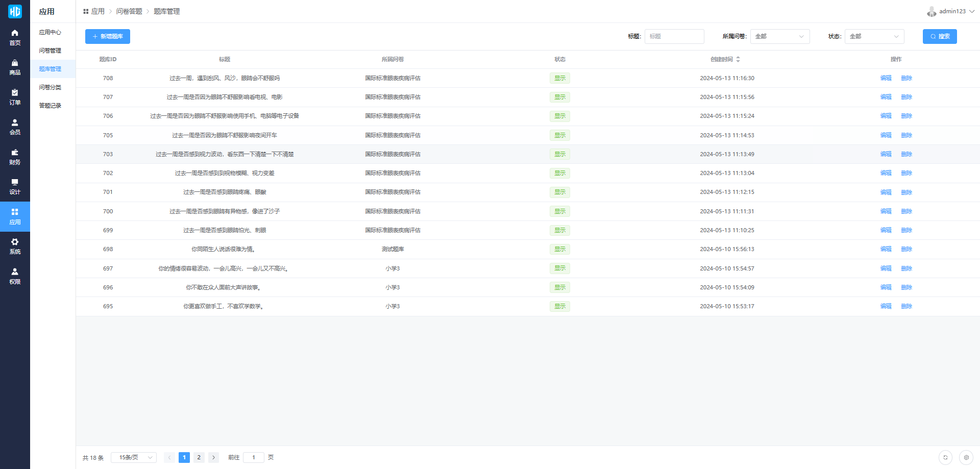Screen dimensions: 980x469
Task: Click the refresh icon at bottom right
Action: click(x=945, y=458)
